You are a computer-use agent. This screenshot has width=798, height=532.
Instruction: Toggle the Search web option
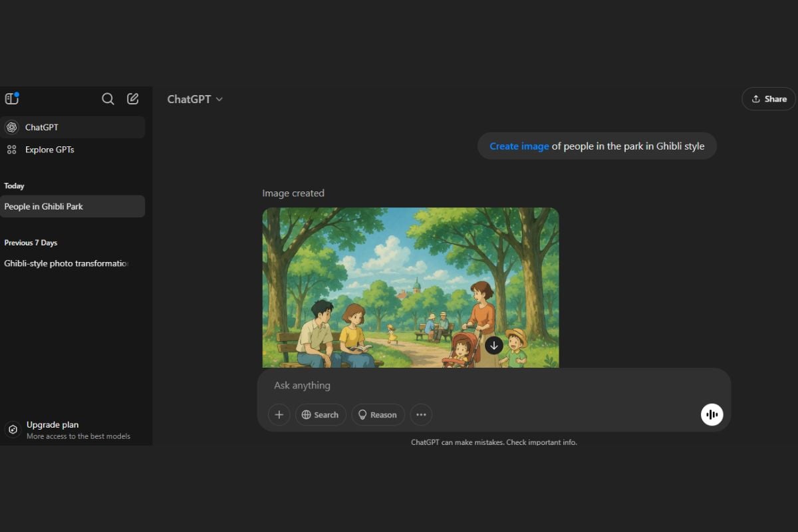[x=321, y=415]
